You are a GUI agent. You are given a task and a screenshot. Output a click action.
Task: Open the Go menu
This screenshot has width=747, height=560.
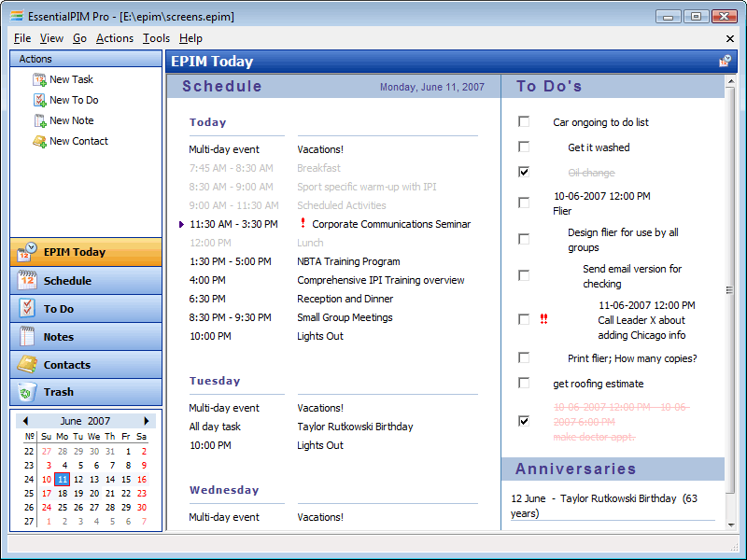[x=79, y=38]
